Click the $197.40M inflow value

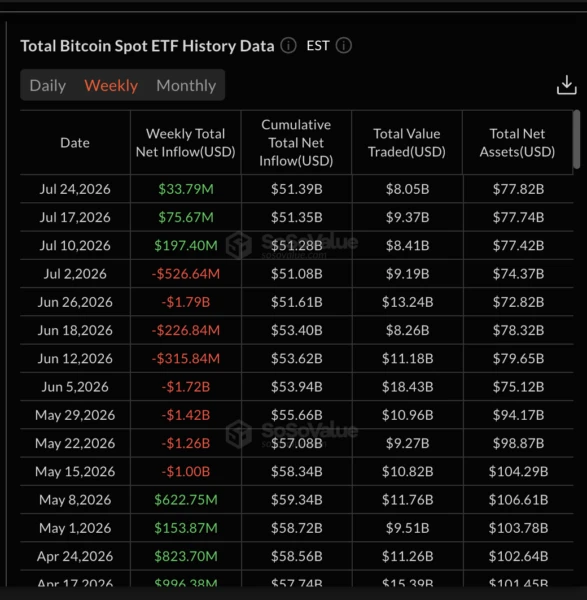coord(186,246)
